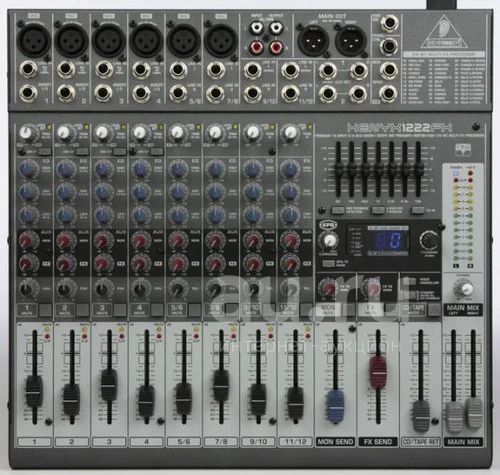Click the XENYX 1222FX model name
The height and width of the screenshot is (475, 500).
click(x=399, y=128)
